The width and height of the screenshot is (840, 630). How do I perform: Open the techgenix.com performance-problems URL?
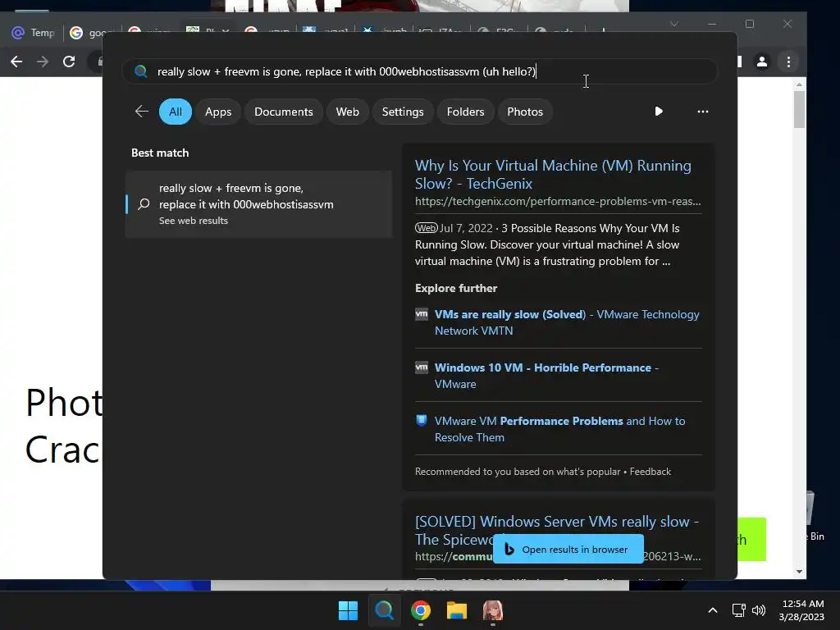[x=558, y=202]
